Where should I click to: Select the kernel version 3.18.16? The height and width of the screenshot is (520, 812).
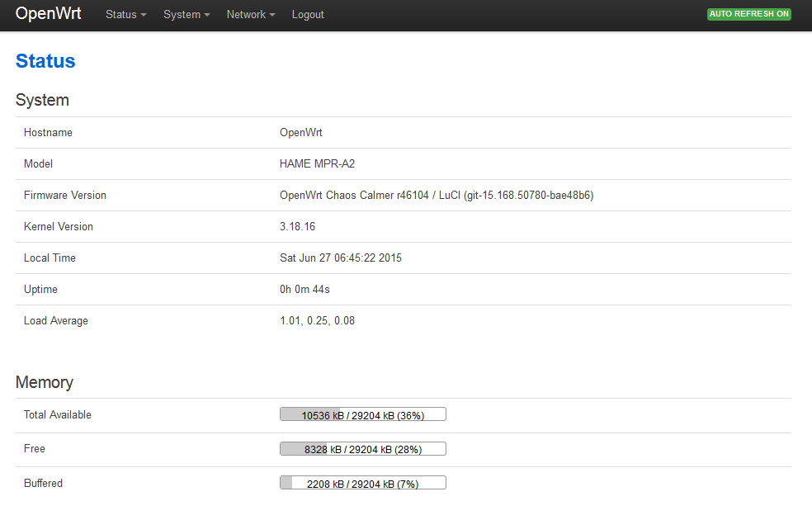point(297,226)
